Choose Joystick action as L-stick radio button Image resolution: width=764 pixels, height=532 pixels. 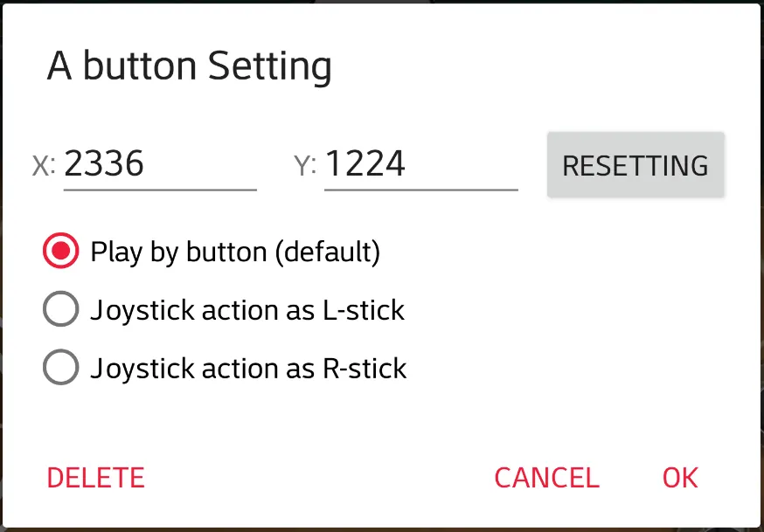point(60,310)
